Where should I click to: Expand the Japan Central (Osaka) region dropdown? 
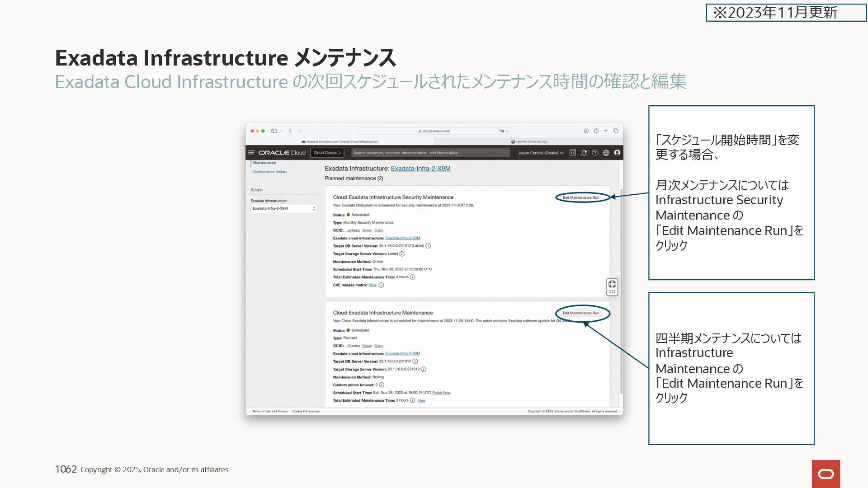click(541, 153)
